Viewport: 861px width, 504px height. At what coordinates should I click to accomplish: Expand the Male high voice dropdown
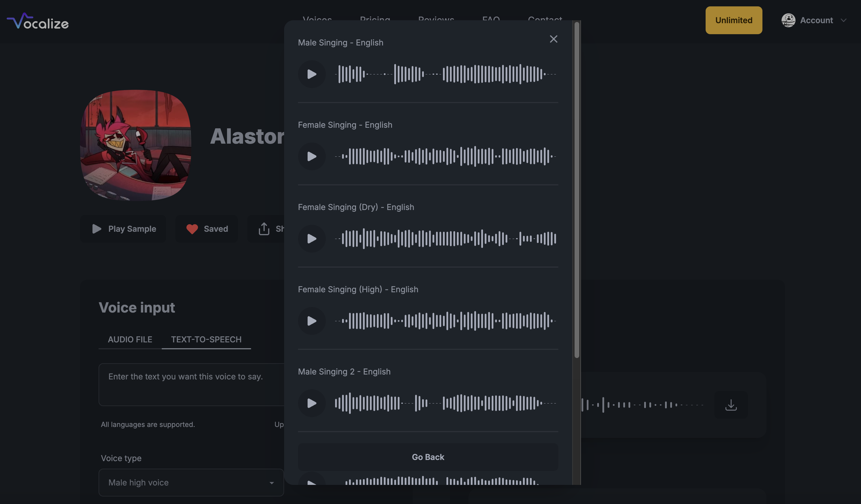click(191, 483)
